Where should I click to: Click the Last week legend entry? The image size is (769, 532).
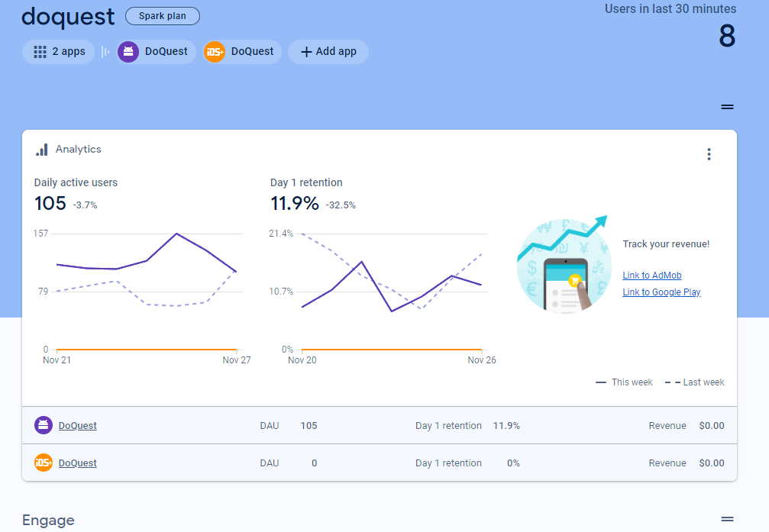coord(694,382)
